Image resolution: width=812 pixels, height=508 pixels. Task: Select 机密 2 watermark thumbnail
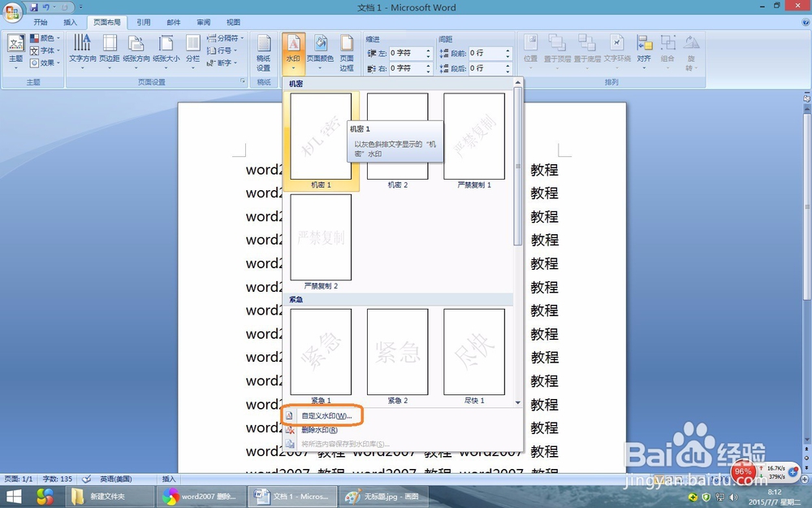[x=398, y=141]
